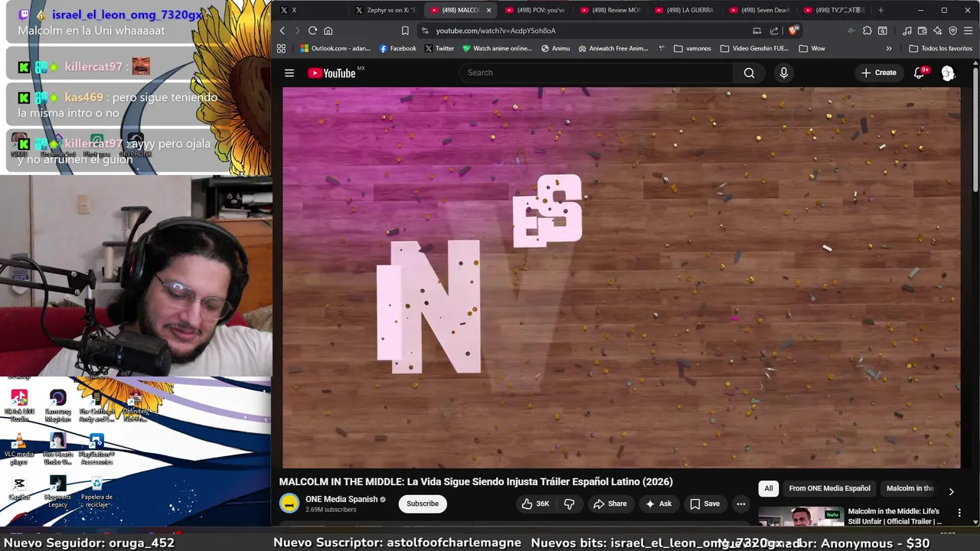Open menu for the Hulu trailer suggestion

(959, 512)
